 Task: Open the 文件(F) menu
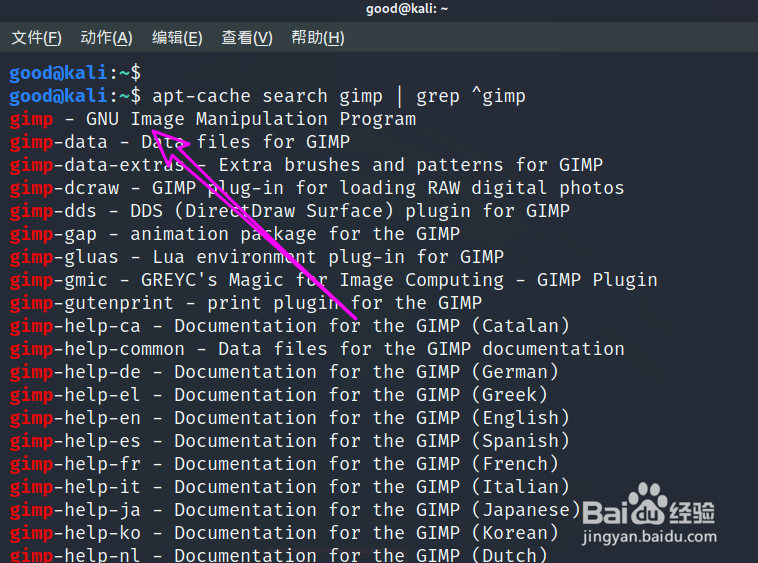[37, 38]
